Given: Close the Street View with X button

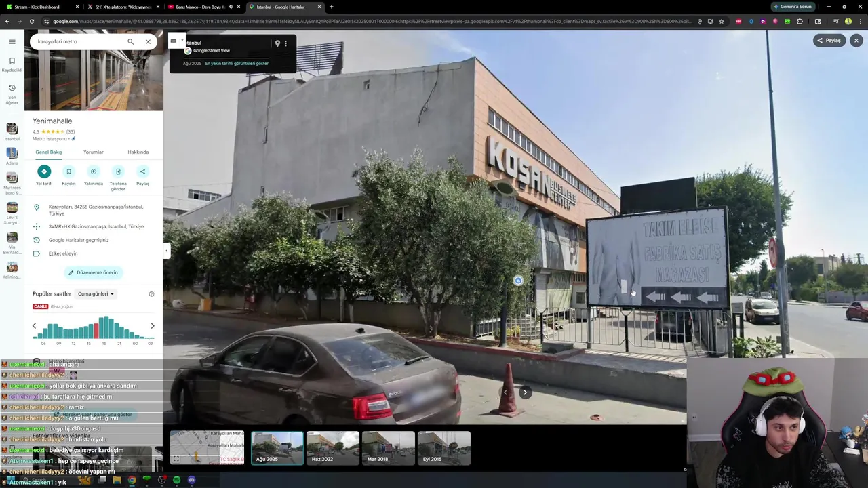Looking at the screenshot, I should (856, 41).
